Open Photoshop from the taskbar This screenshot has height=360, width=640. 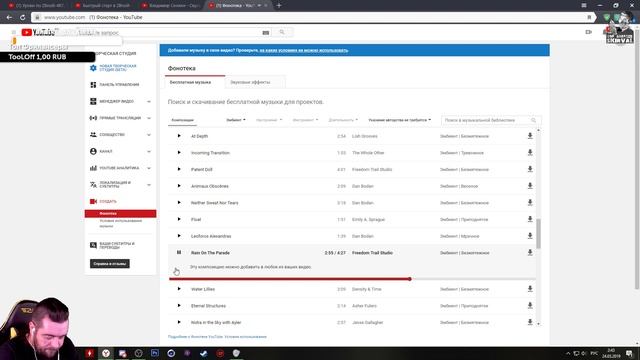155,353
